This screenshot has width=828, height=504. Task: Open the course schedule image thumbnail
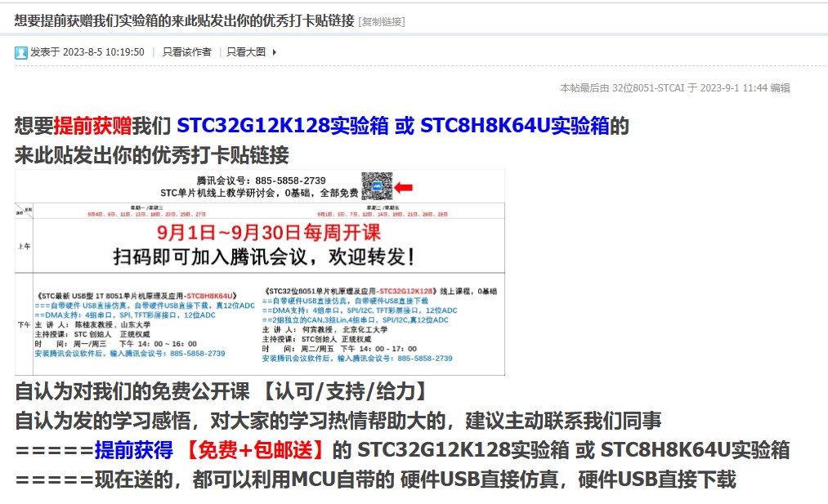260,272
